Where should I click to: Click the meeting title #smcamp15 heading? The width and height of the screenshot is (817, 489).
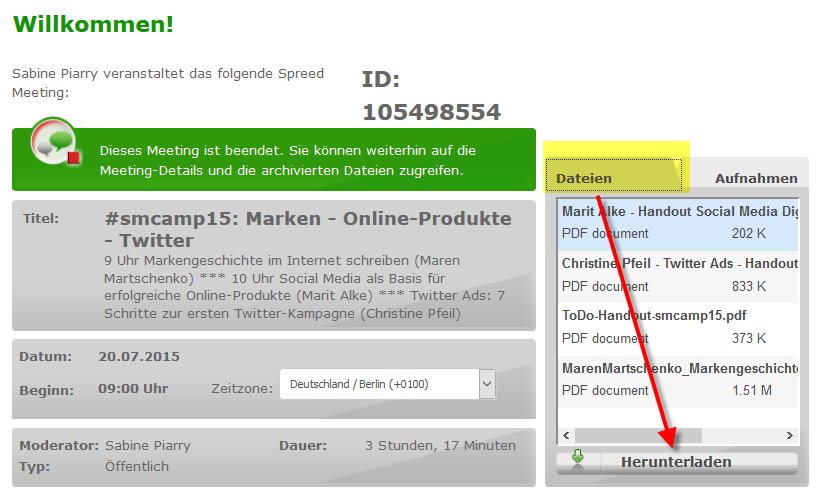coord(308,229)
